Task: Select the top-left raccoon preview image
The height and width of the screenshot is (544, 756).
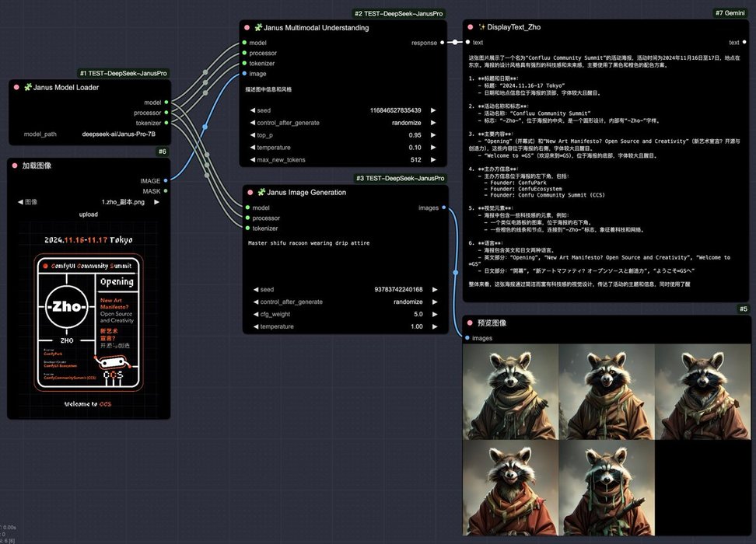Action: [x=510, y=392]
